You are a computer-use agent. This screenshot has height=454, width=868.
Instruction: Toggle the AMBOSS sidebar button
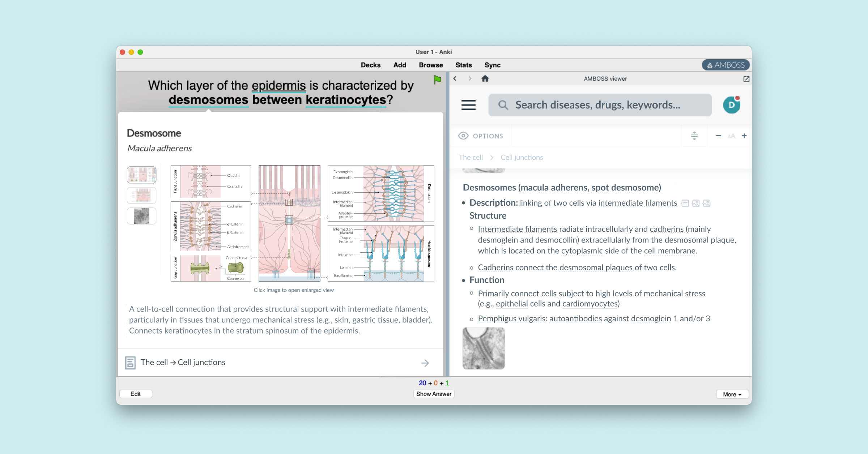click(726, 65)
